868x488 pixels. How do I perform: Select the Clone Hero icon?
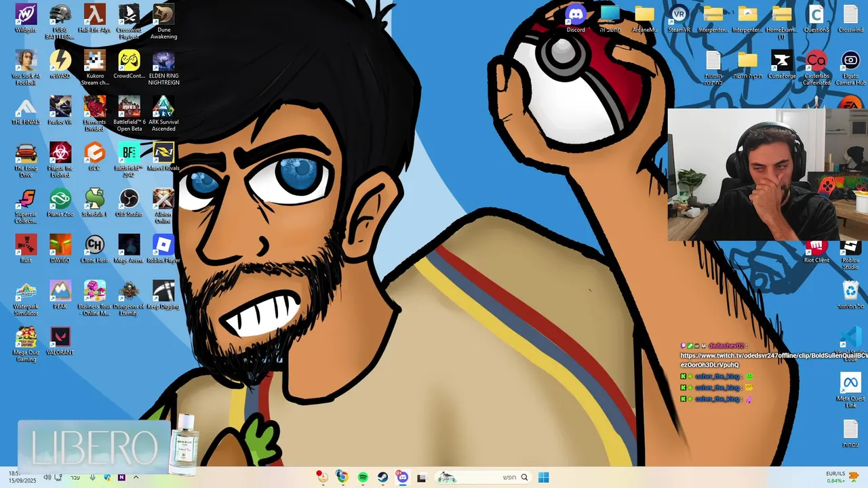pos(94,249)
